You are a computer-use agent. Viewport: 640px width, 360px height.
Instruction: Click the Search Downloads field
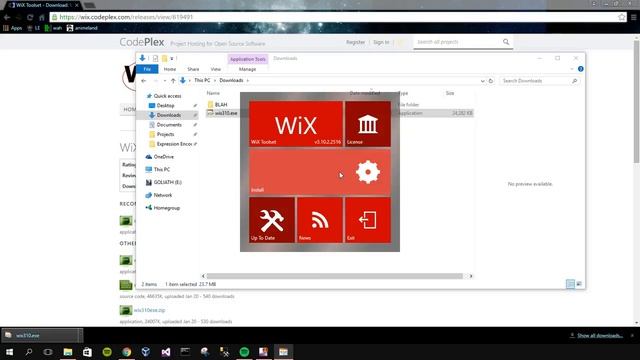tap(539, 81)
